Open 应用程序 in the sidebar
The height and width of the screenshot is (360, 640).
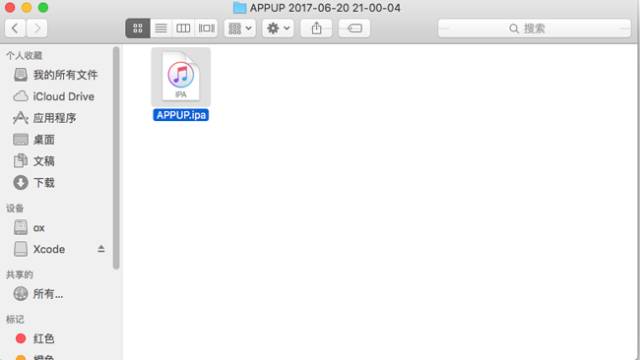tap(56, 118)
